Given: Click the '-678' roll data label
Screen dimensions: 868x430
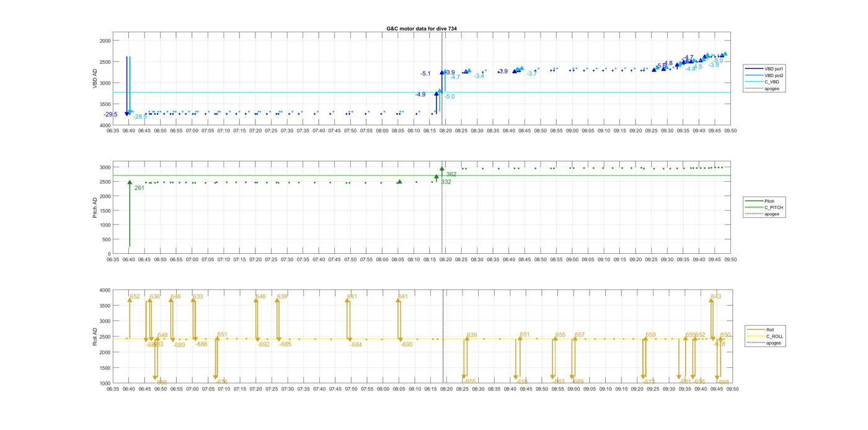Looking at the screenshot, I should click(x=719, y=344).
